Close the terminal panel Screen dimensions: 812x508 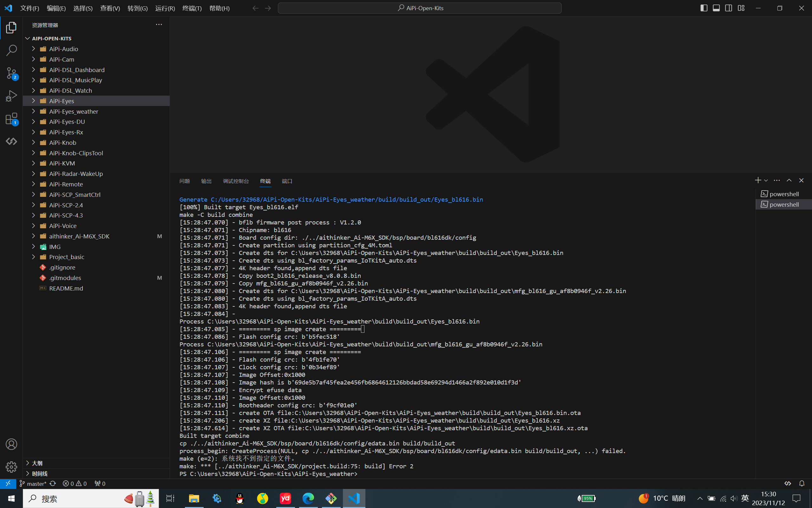(801, 180)
